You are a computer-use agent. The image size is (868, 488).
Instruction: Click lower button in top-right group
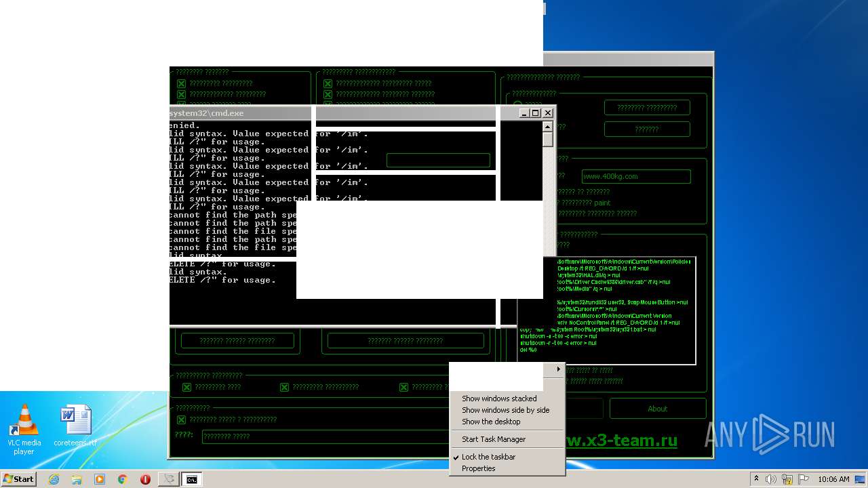click(647, 129)
